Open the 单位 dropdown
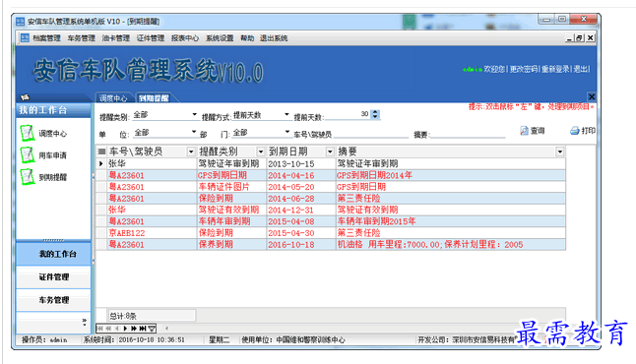The width and height of the screenshot is (636, 364). point(194,132)
